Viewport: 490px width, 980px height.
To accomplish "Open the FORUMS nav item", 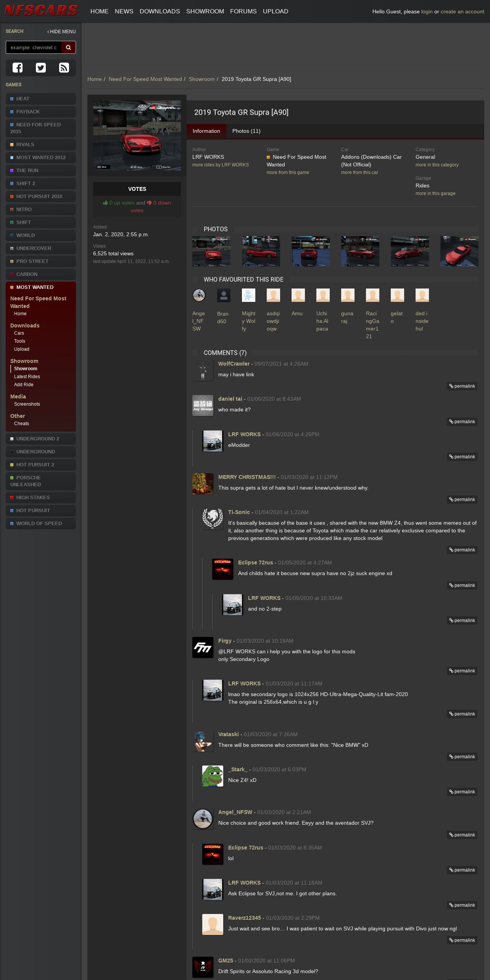I will [x=243, y=11].
